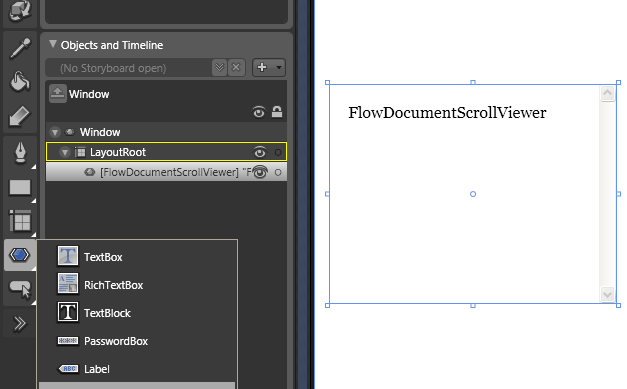Toggle FlowDocumentScrollViewer visibility eye
This screenshot has height=389, width=627.
coord(260,172)
